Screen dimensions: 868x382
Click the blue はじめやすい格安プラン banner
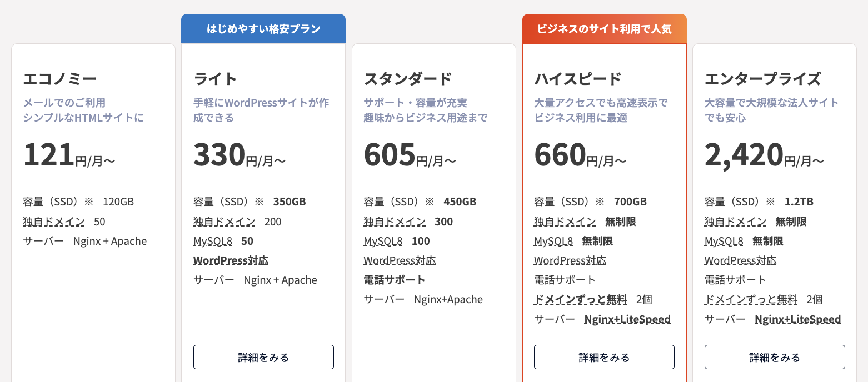[x=263, y=29]
